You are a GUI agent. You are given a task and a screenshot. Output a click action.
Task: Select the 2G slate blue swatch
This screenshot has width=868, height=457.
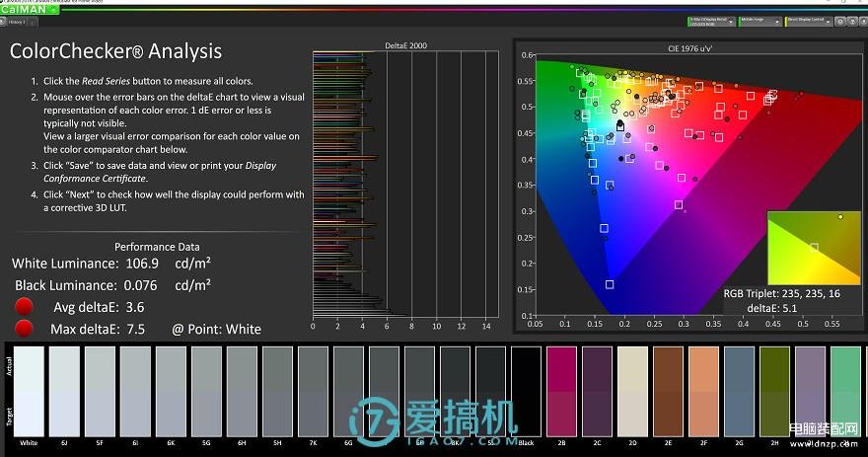pyautogui.click(x=739, y=392)
